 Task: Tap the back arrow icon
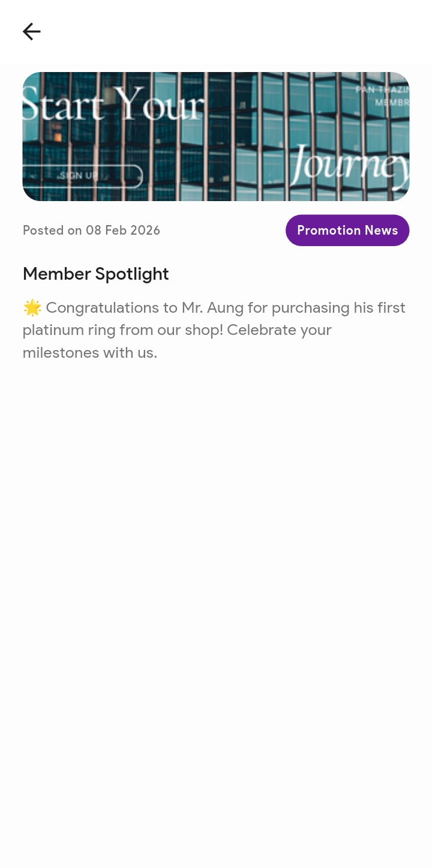point(31,31)
